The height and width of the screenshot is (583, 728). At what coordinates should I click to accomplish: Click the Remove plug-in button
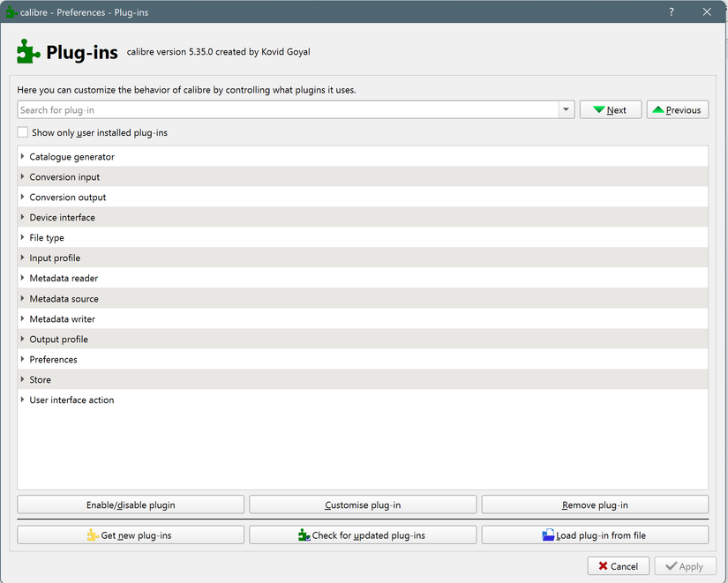[595, 505]
